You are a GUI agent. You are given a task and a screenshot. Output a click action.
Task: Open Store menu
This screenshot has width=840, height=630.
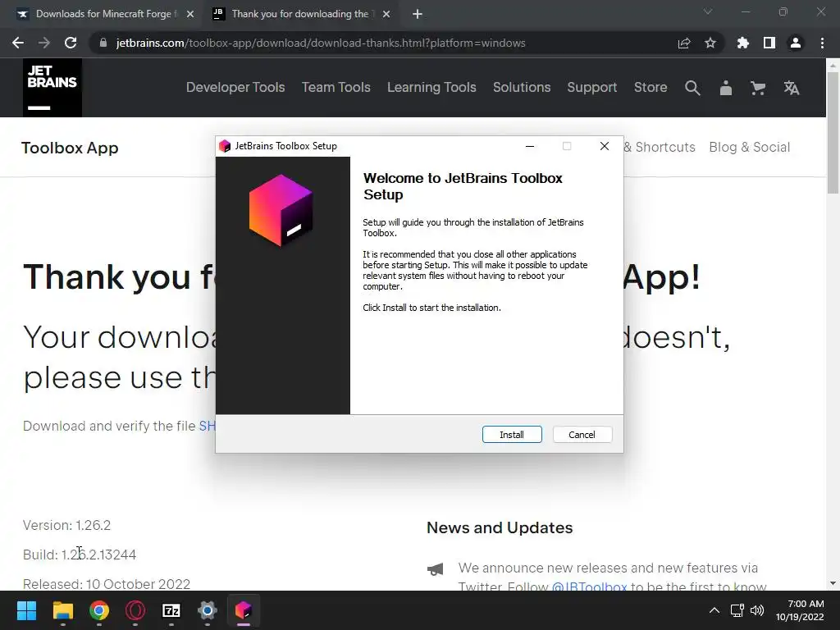coord(651,87)
